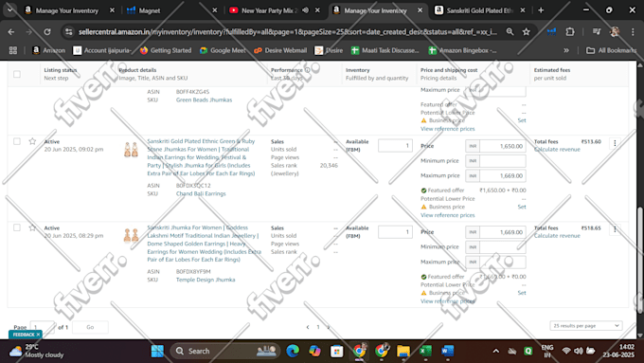
Task: Open the weather widget on the taskbar
Action: 36,351
